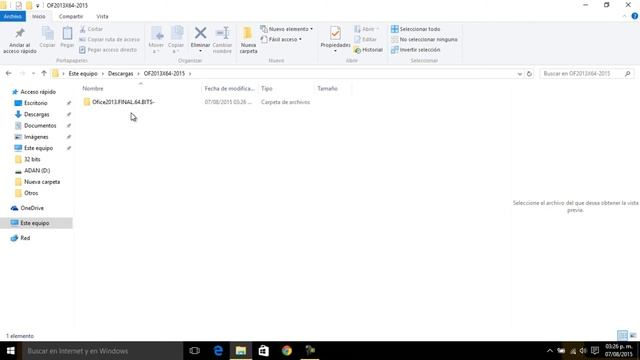Sort by the Tamaño column header
Screen dimensions: 640x360
point(333,88)
